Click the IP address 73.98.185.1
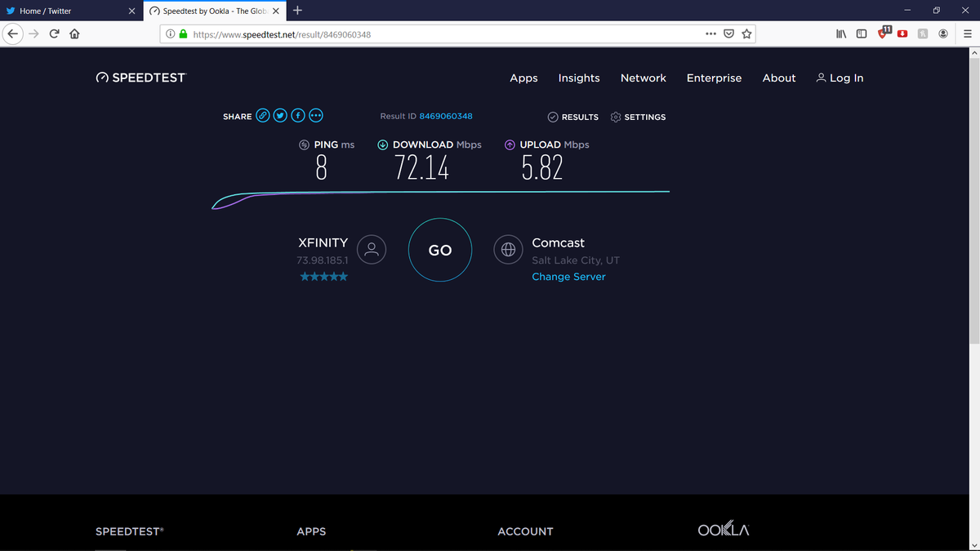This screenshot has width=980, height=551. [x=323, y=260]
